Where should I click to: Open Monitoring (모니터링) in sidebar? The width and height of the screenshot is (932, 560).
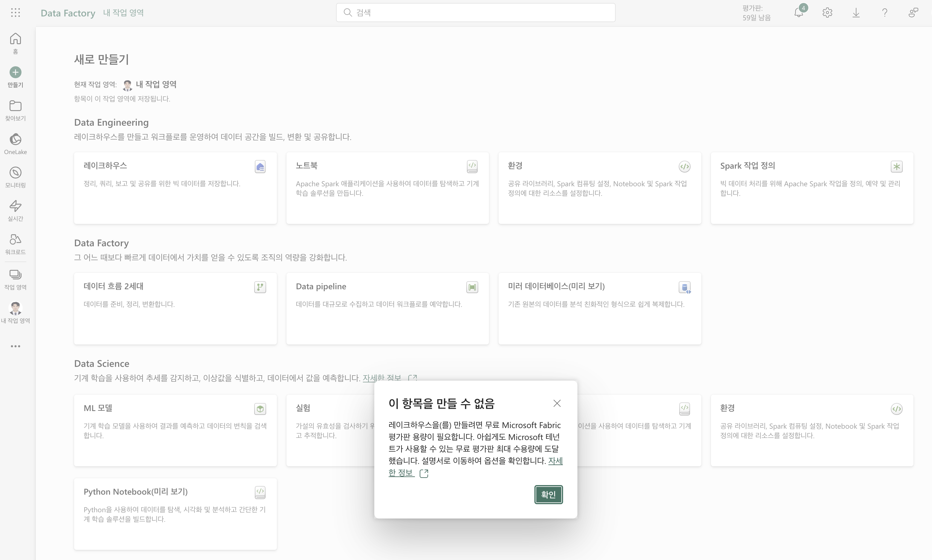click(16, 177)
